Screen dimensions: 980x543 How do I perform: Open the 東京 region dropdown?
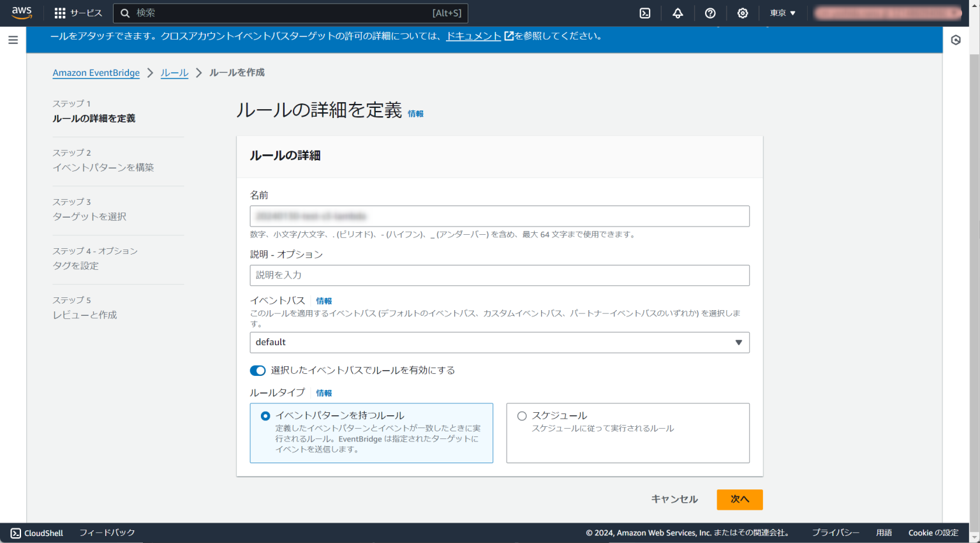[782, 13]
